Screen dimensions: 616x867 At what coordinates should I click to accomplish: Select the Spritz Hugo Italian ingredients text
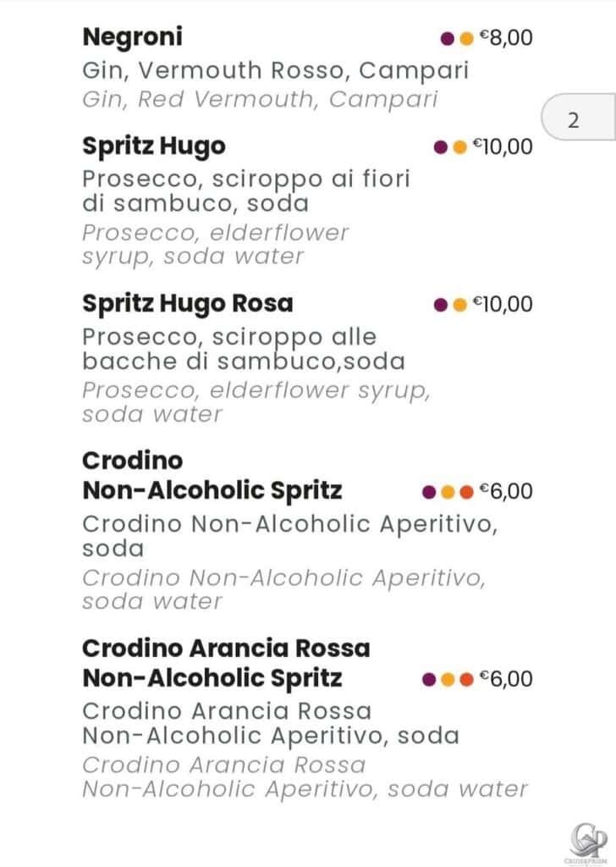tap(246, 191)
